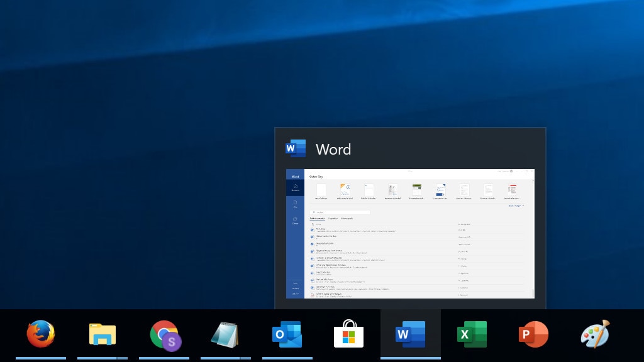Click the Word logo in the preview header
The image size is (644, 362).
click(296, 149)
